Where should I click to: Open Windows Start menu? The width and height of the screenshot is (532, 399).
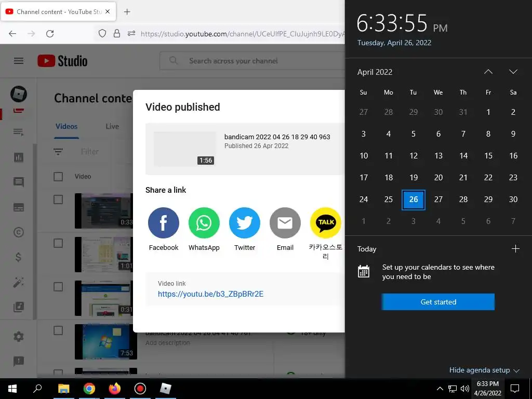pyautogui.click(x=12, y=389)
